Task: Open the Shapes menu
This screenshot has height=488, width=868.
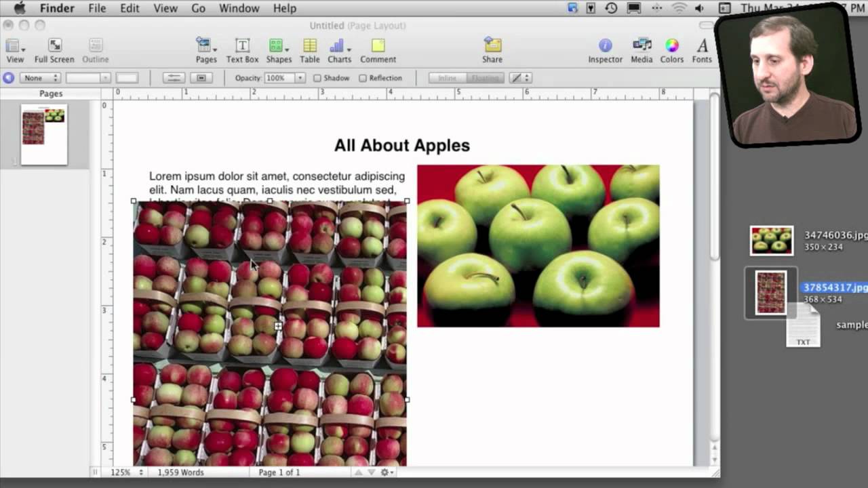Action: tap(279, 51)
